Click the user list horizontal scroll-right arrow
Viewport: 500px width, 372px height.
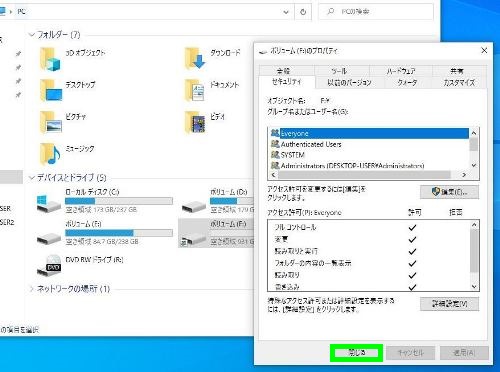(x=464, y=175)
